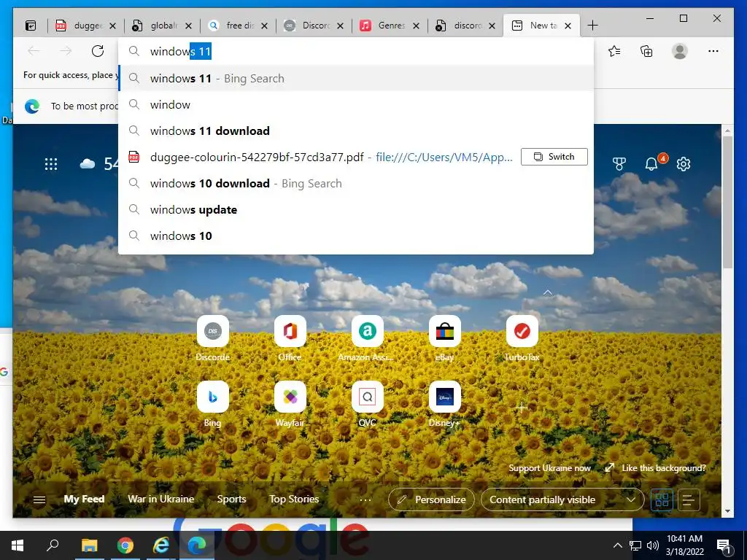Click the page vertical scrollbar
Image resolution: width=747 pixels, height=560 pixels.
[x=727, y=201]
